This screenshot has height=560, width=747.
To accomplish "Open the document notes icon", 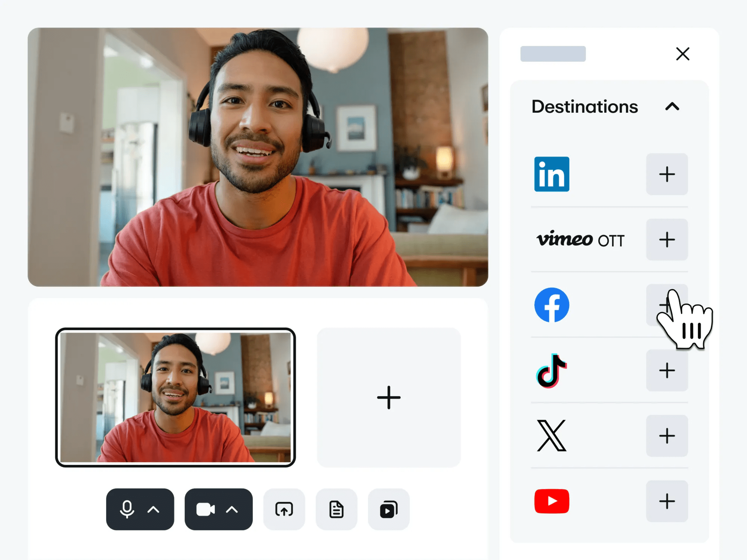I will 336,509.
